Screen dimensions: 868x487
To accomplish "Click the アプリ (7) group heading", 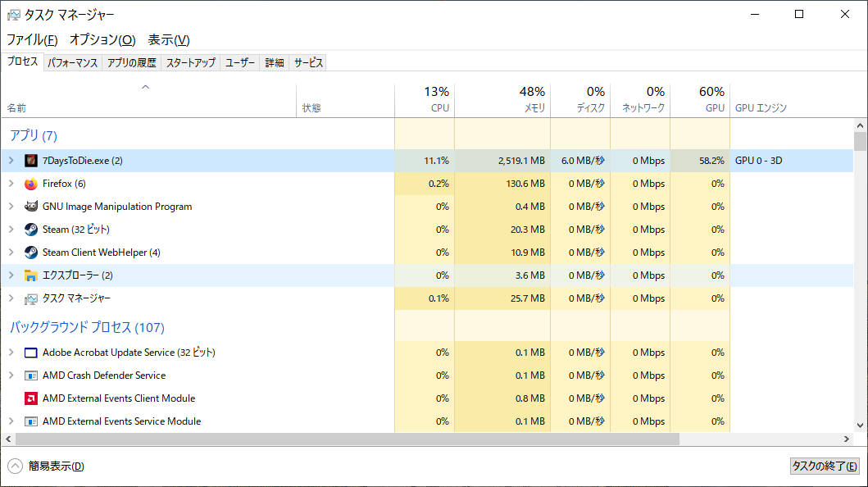I will coord(34,135).
